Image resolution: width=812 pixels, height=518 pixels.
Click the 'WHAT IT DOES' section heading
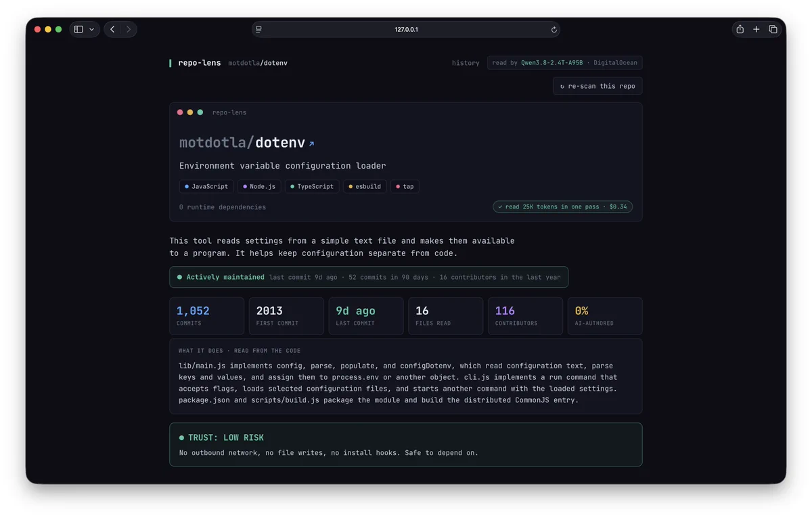[240, 351]
